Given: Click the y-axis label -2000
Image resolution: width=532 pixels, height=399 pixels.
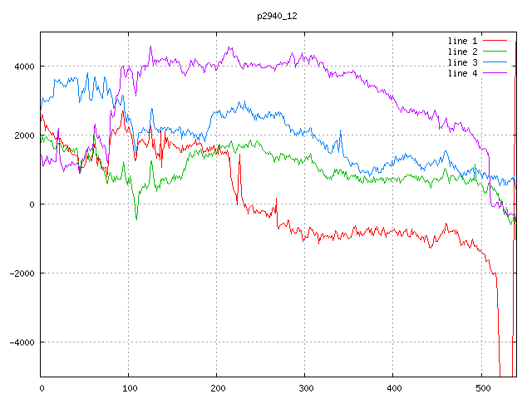Looking at the screenshot, I should [x=22, y=273].
